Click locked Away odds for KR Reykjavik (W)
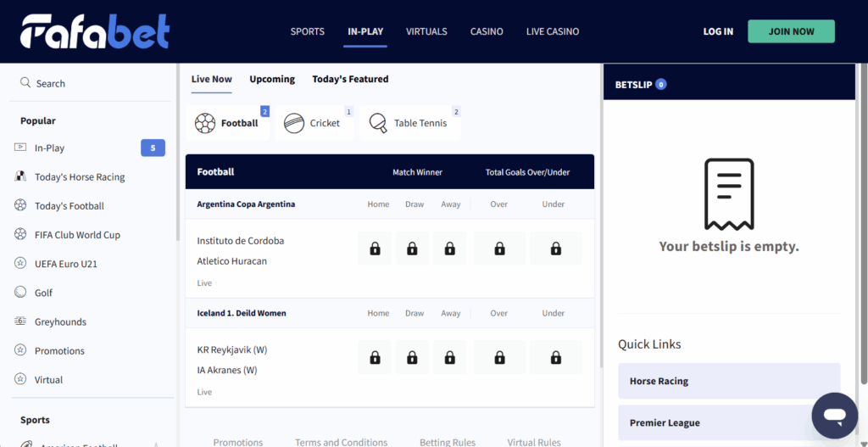The width and height of the screenshot is (868, 447). 449,357
